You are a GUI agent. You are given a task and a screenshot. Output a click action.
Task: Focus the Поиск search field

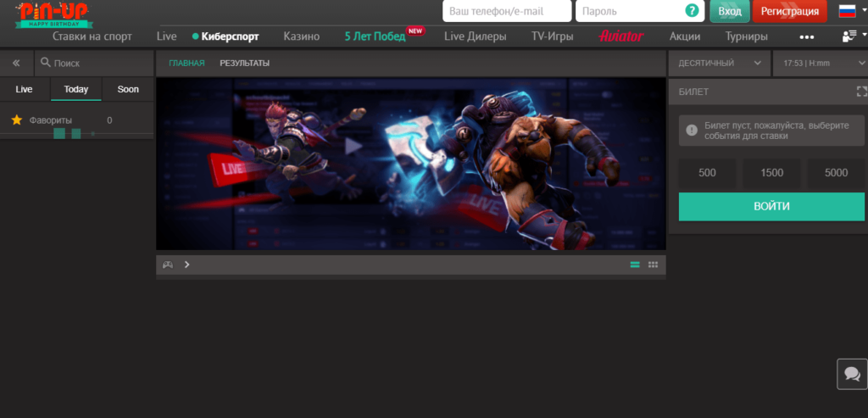pos(94,63)
